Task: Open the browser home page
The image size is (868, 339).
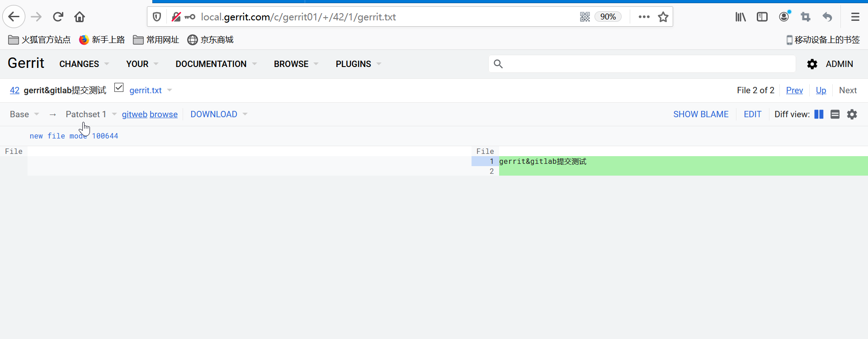Action: click(80, 17)
